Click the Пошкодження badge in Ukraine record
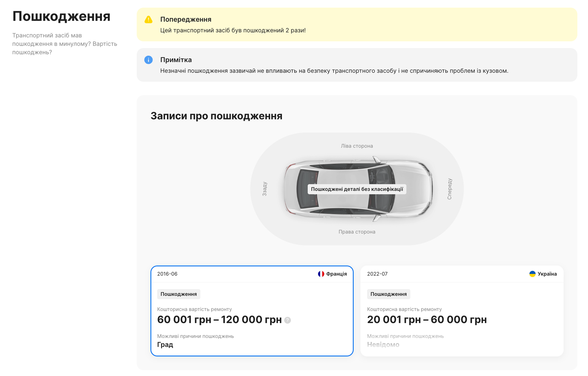The image size is (588, 376). pos(389,294)
